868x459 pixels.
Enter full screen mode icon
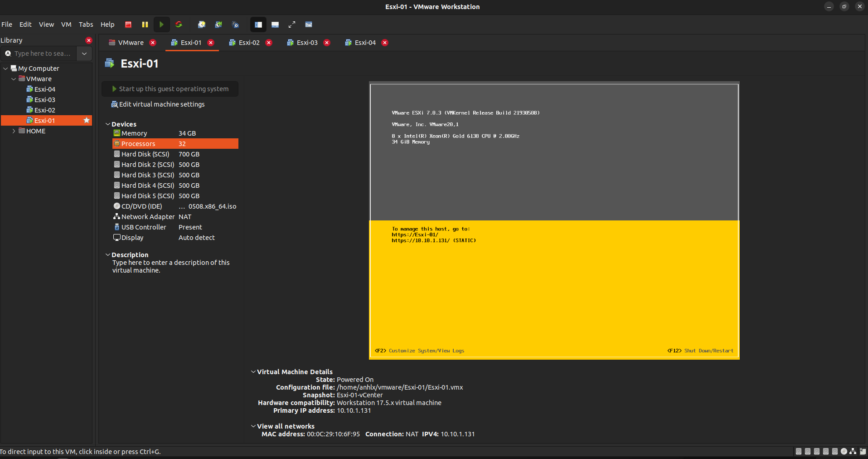point(292,24)
